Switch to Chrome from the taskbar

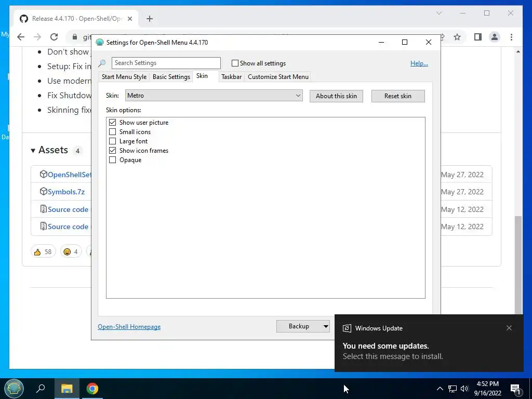click(92, 389)
